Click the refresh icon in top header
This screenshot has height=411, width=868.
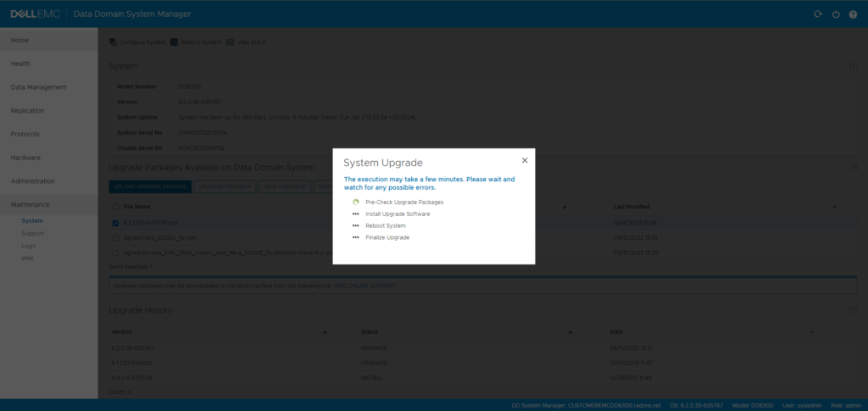[818, 14]
